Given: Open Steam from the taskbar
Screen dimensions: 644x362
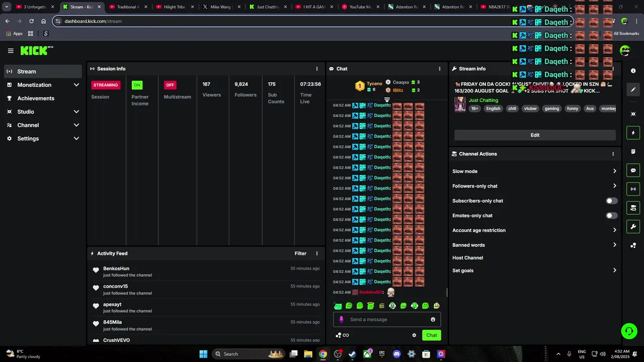Looking at the screenshot, I should pos(352,354).
